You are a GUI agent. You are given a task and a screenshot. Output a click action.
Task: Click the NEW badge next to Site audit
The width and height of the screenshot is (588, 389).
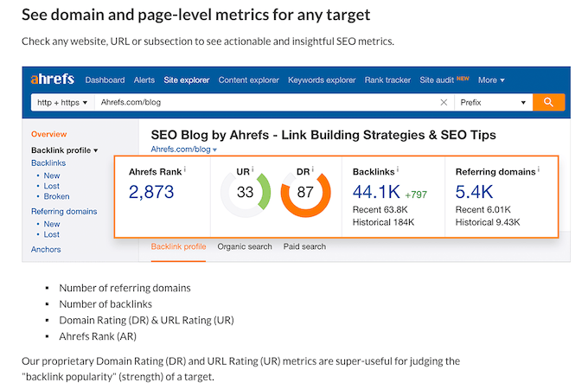pyautogui.click(x=463, y=79)
